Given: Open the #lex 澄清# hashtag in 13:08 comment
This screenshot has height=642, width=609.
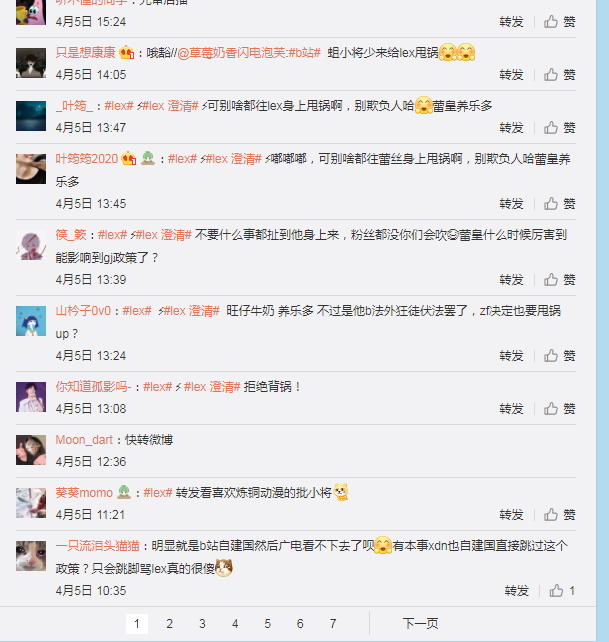Looking at the screenshot, I should [212, 387].
